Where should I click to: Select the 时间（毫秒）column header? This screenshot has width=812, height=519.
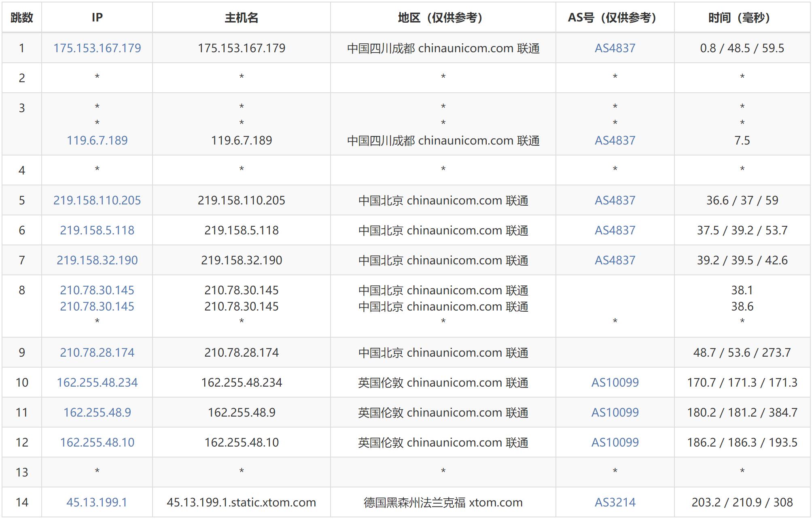[x=742, y=17]
